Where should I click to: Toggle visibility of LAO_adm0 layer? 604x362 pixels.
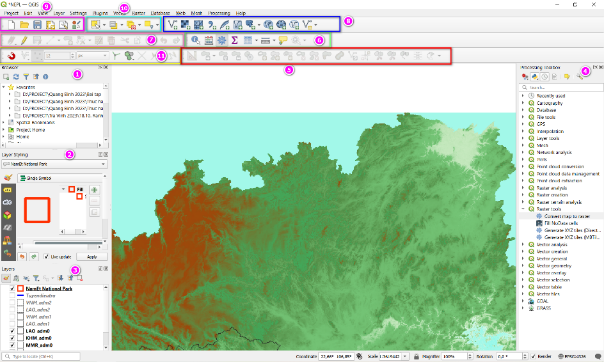pyautogui.click(x=12, y=331)
